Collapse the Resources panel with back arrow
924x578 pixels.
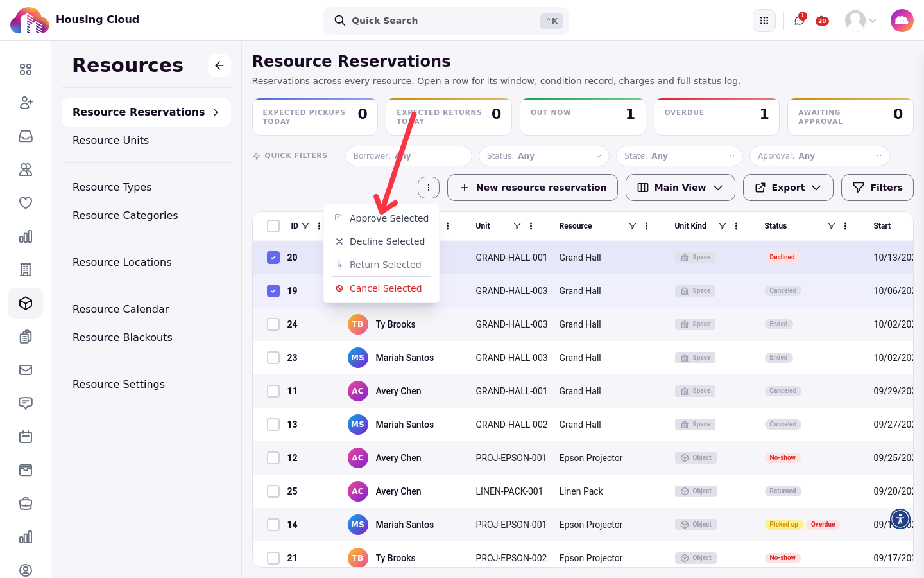point(219,66)
